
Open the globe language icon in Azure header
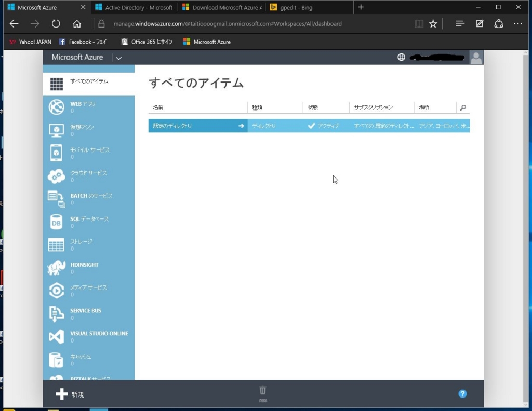(x=401, y=57)
